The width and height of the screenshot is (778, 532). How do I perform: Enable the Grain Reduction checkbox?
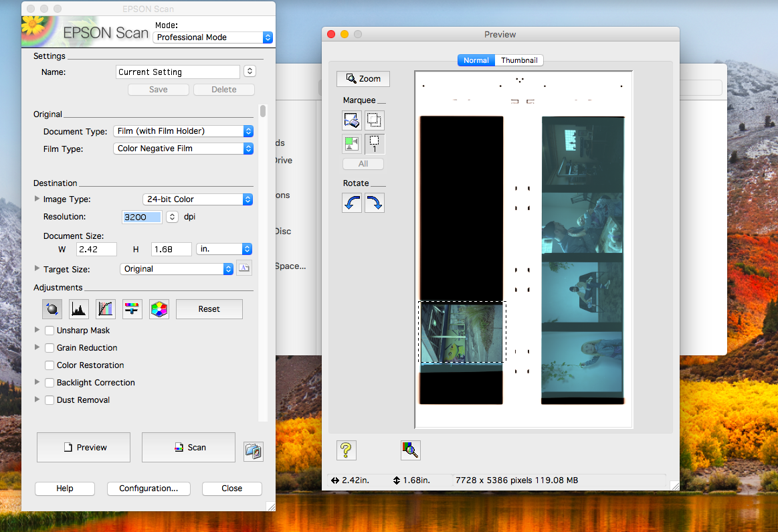pos(50,348)
